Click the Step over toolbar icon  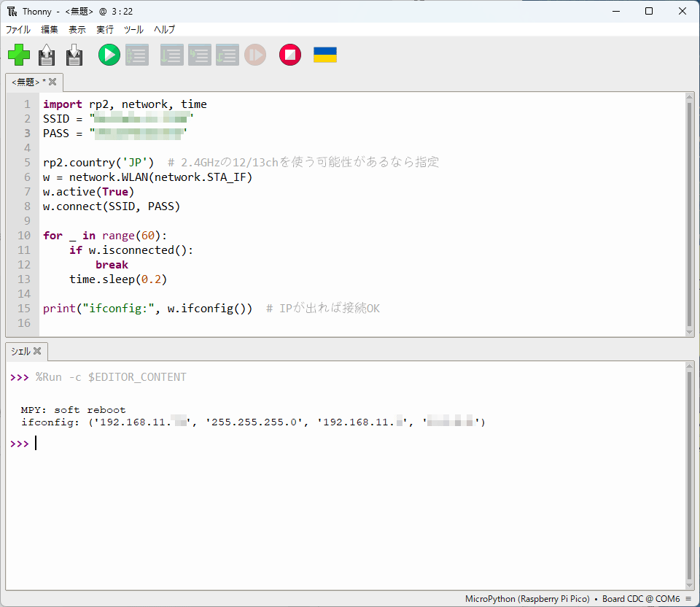(172, 55)
